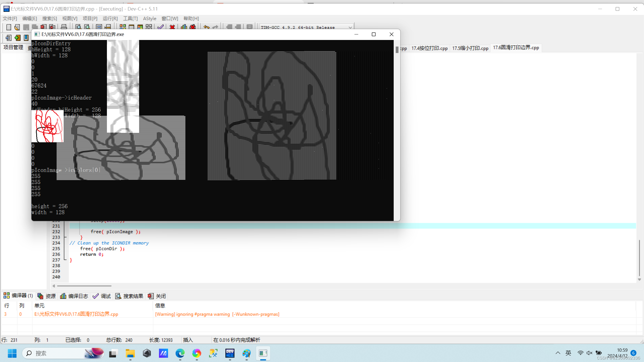Click the New file toolbar icon
The width and height of the screenshot is (644, 362).
[9, 27]
